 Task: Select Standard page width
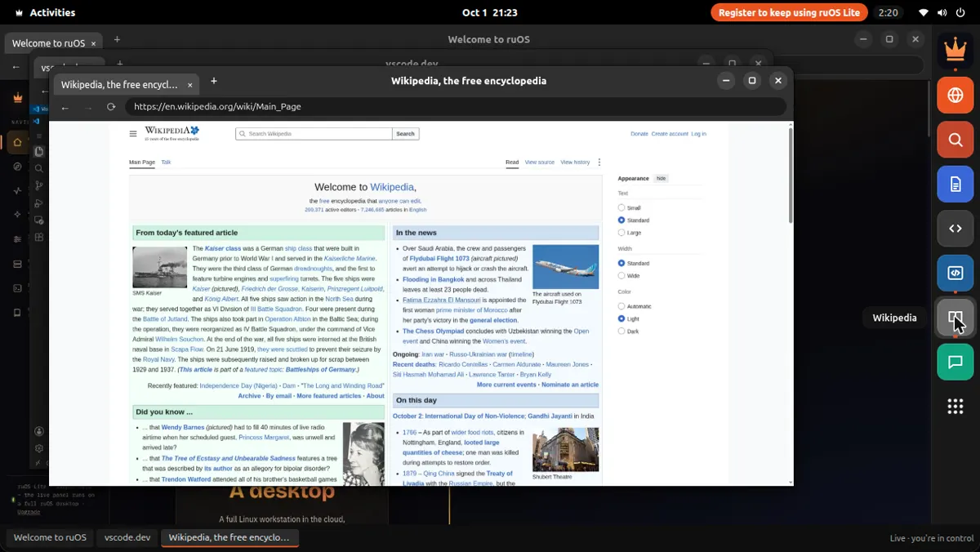pyautogui.click(x=621, y=264)
